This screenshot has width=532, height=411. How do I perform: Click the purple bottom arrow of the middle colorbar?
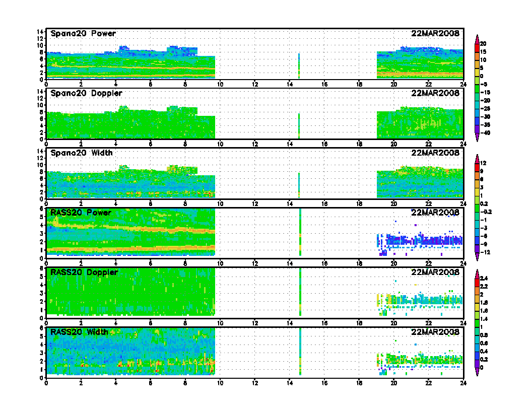(x=477, y=257)
